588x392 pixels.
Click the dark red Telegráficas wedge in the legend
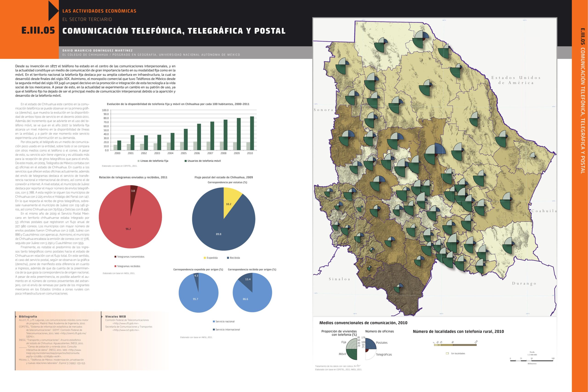point(367,350)
